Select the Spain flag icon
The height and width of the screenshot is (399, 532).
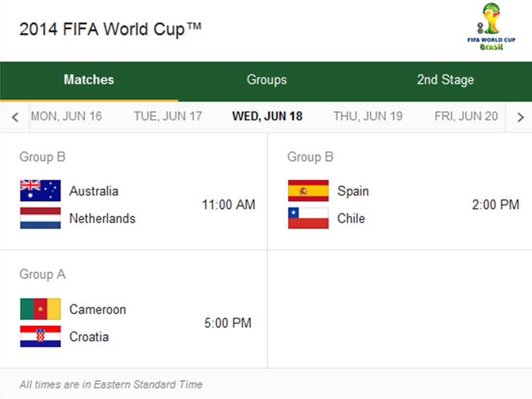(x=308, y=190)
